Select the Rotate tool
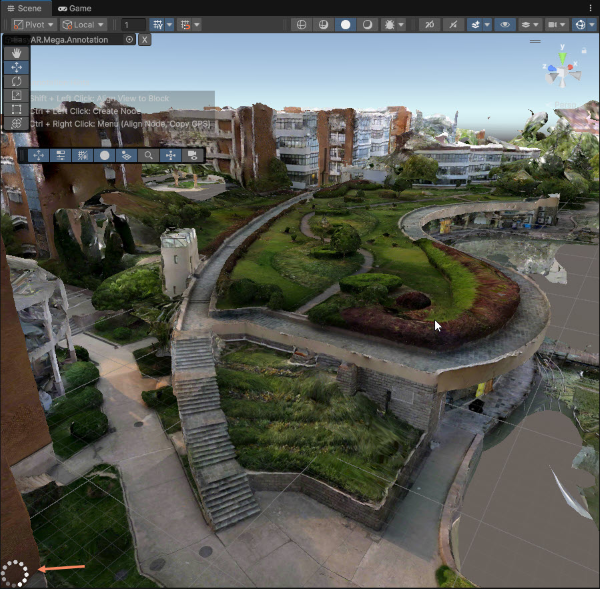This screenshot has width=600, height=589. click(15, 82)
